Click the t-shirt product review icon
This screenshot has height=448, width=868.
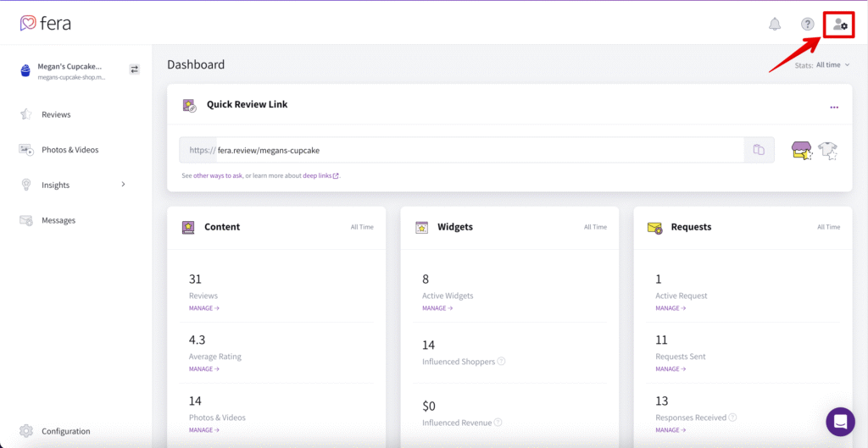coord(828,151)
